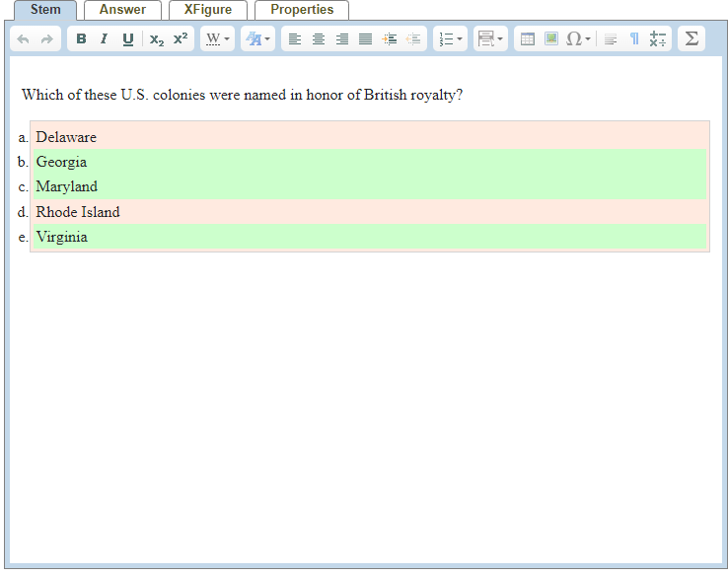Toggle underline formatting
The width and height of the screenshot is (728, 576).
tap(127, 39)
